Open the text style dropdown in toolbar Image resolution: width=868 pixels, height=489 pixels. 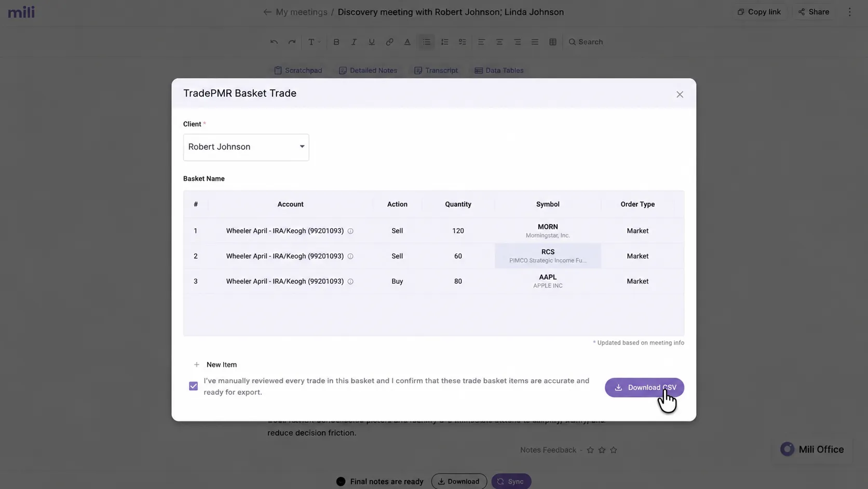tap(314, 42)
